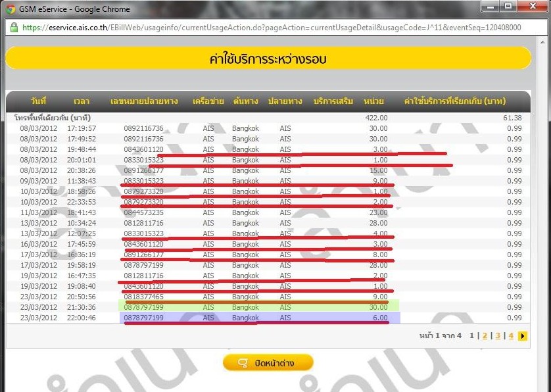Screen dimensions: 551x392
Task: Click number 0818377465 in the table
Action: [x=143, y=297]
